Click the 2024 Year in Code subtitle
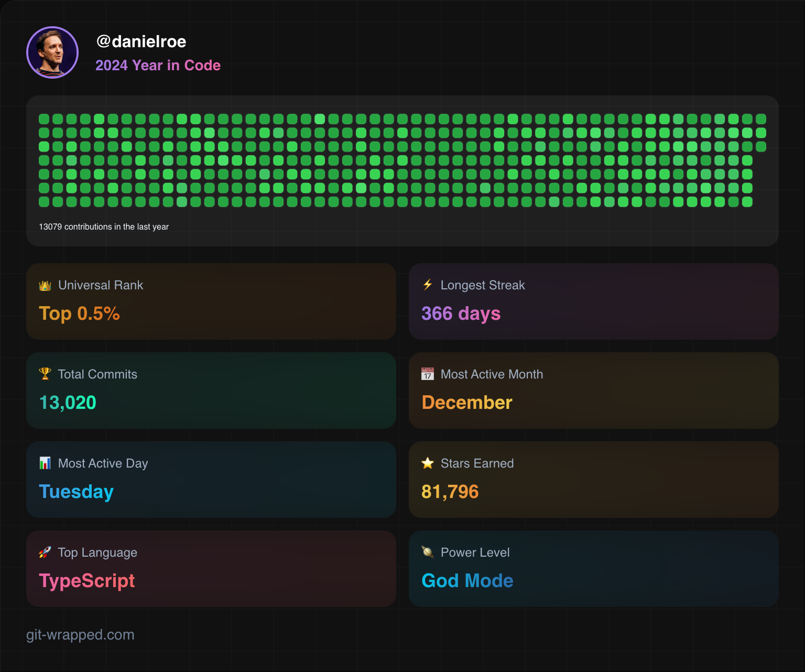Screen dimensions: 805x672 coord(158,65)
